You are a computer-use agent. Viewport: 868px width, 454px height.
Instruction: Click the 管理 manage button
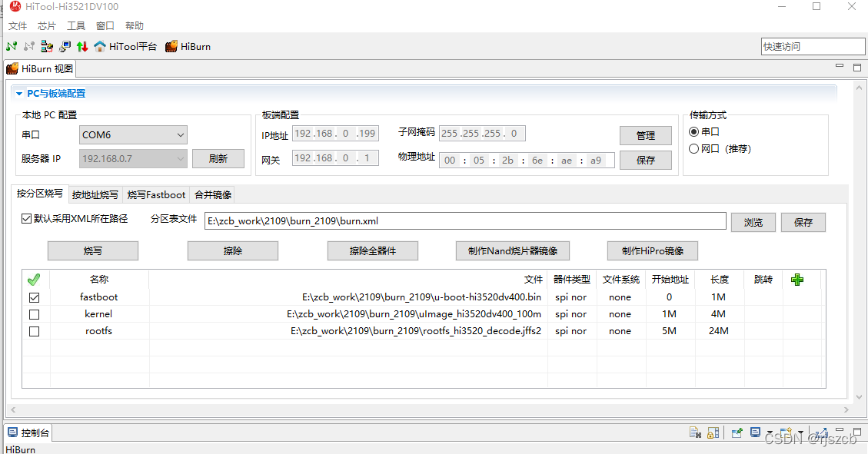(646, 135)
